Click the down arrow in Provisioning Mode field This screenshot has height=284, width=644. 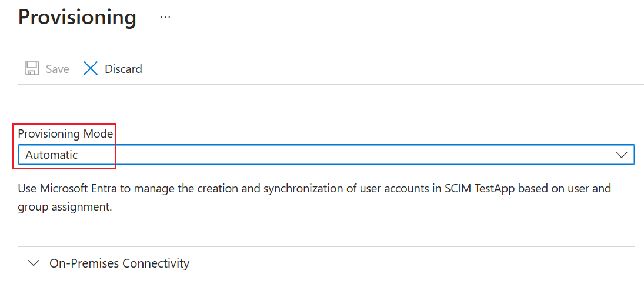tap(621, 155)
